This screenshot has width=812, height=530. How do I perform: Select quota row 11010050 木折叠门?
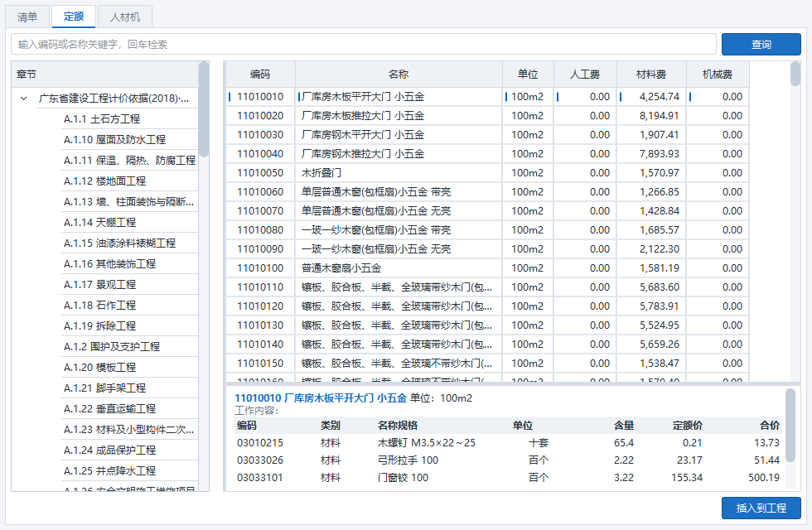pyautogui.click(x=487, y=173)
